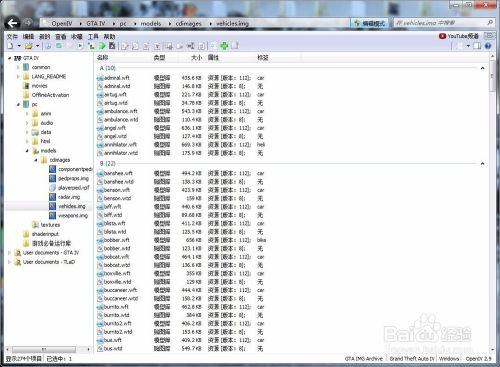Click the textures folder icon
500x367 pixels.
pos(35,225)
